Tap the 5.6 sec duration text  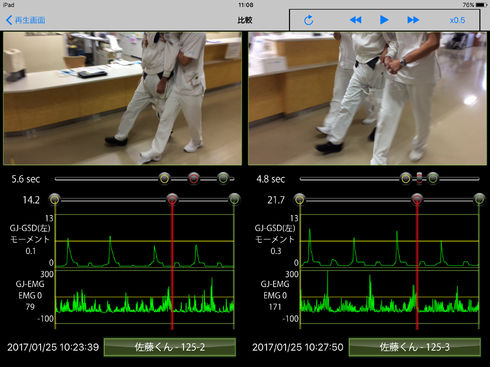pos(26,179)
